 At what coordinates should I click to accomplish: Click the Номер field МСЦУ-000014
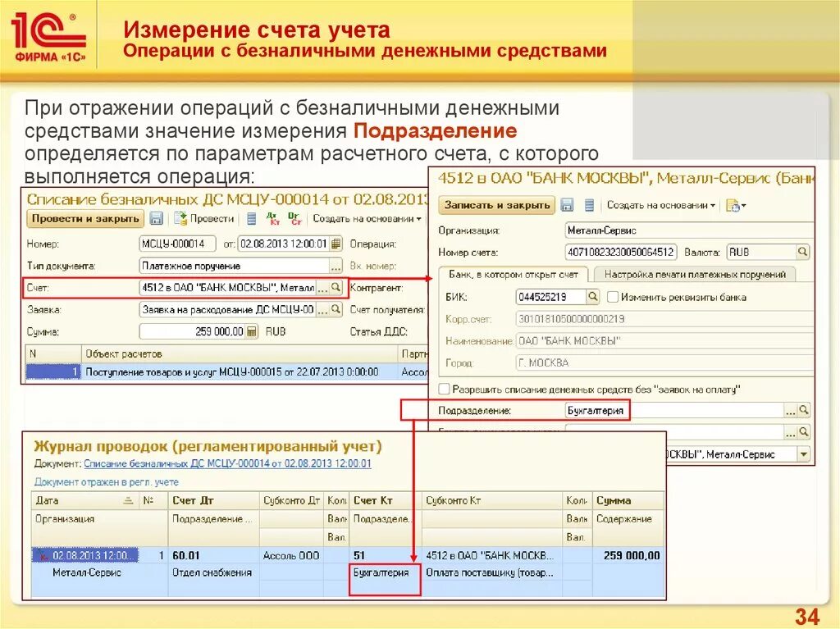[x=177, y=244]
